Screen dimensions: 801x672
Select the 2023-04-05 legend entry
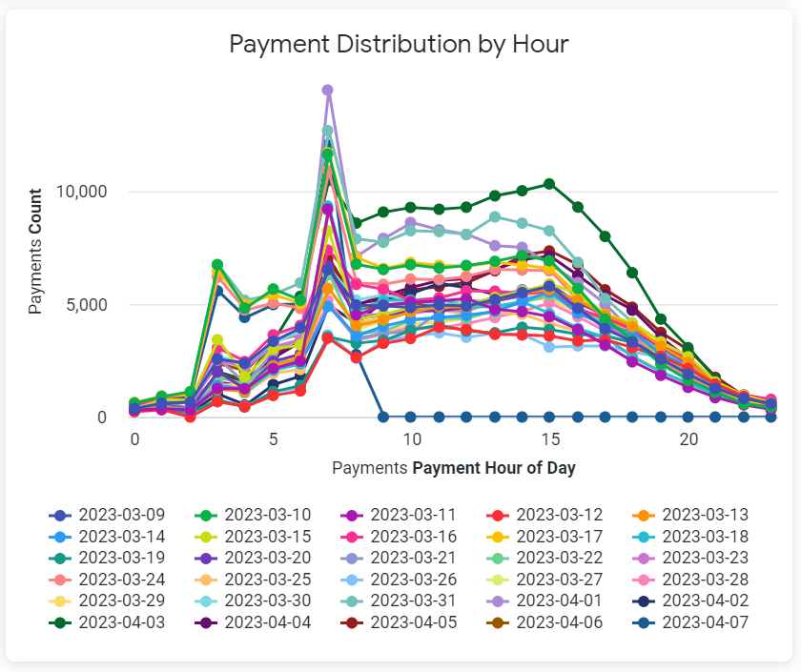point(399,622)
